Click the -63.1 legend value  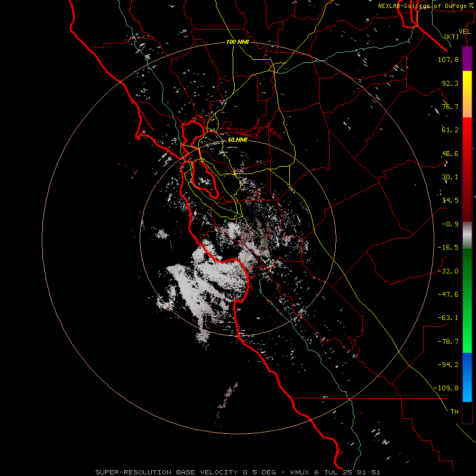coord(448,318)
